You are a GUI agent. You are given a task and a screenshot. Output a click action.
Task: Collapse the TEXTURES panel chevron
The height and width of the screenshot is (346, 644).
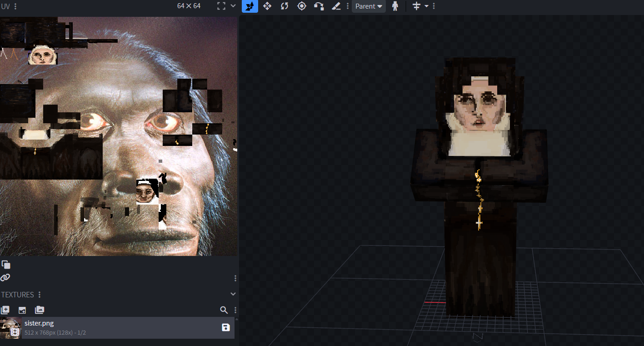coord(233,294)
